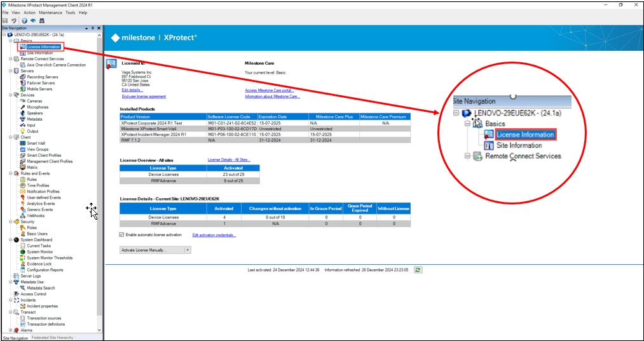Open the Access Milestone Care portal link
The image size is (644, 341).
coord(268,90)
